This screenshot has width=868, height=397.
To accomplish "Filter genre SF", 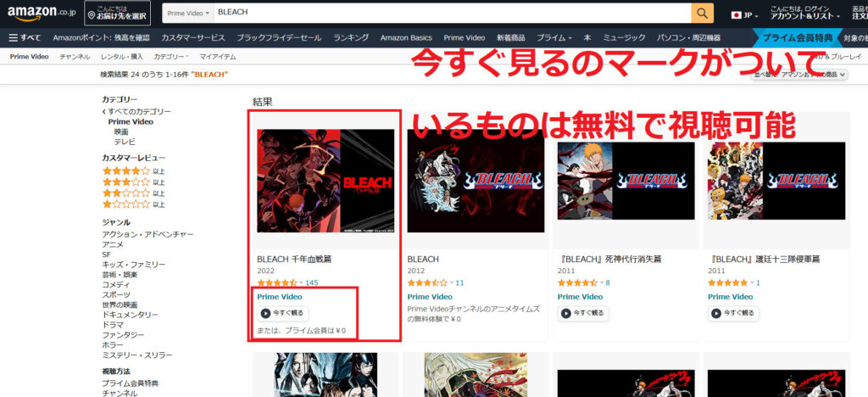I will pos(106,254).
